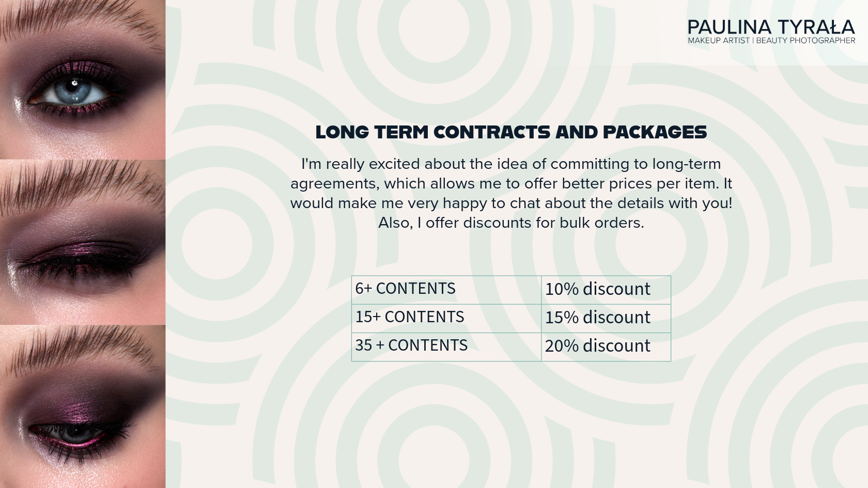Select the 6+ CONTENTS table cell
This screenshot has width=868, height=488.
(x=446, y=289)
